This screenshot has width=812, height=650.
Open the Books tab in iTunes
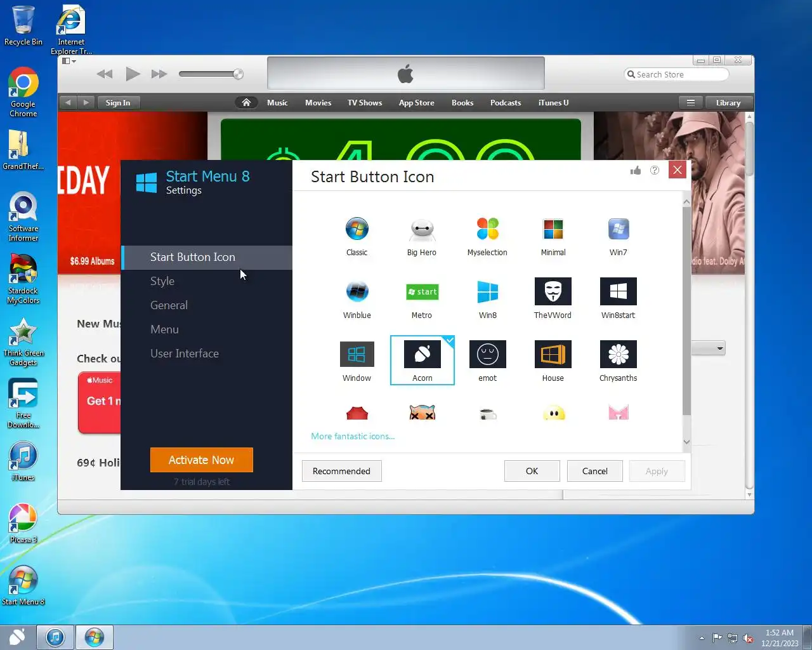pyautogui.click(x=462, y=103)
